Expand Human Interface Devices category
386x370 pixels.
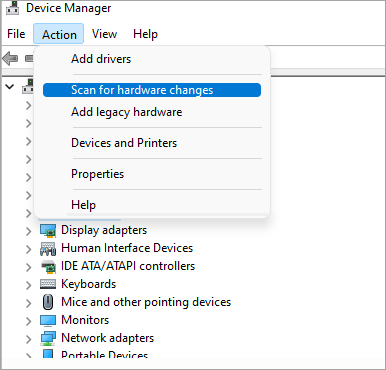pyautogui.click(x=29, y=248)
